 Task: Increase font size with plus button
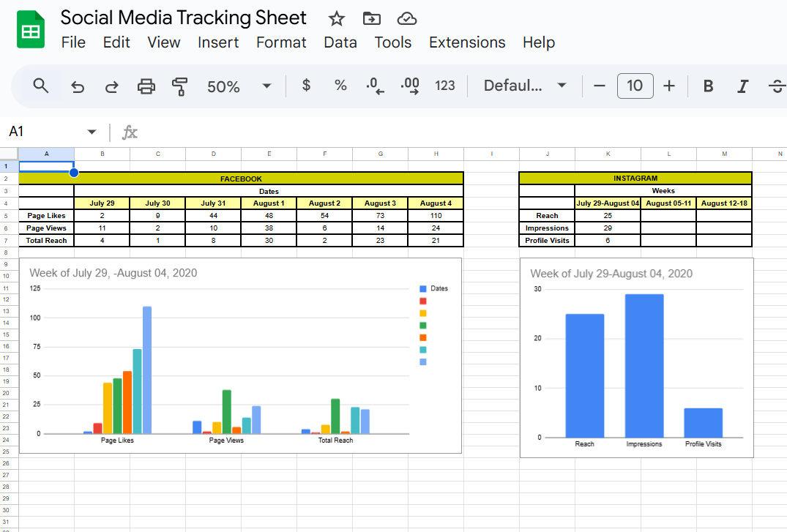coord(668,86)
